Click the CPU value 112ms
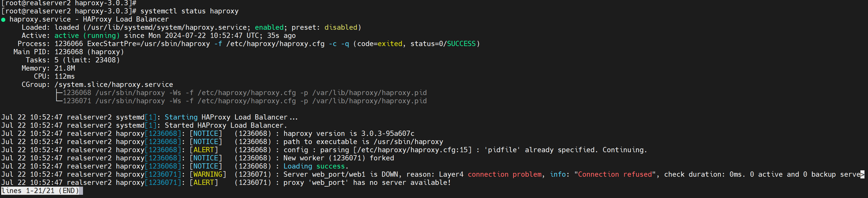The width and height of the screenshot is (868, 198). [65, 77]
